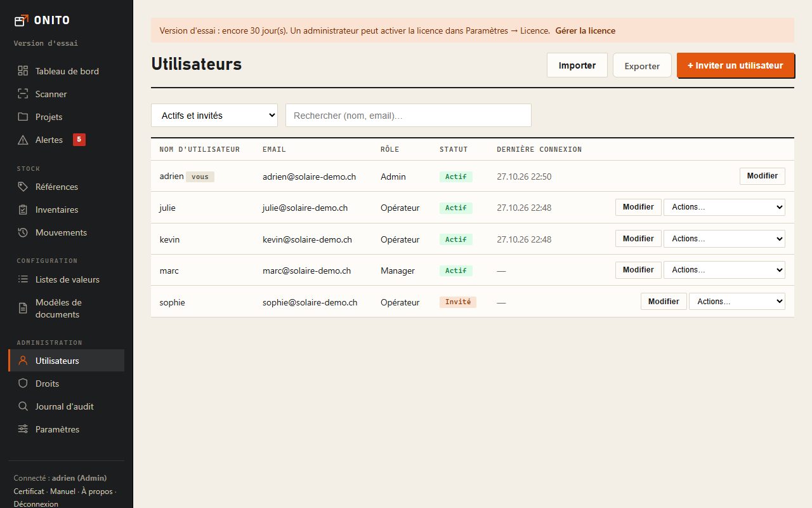812x508 pixels.
Task: Click Modifier for julie
Action: click(x=638, y=207)
